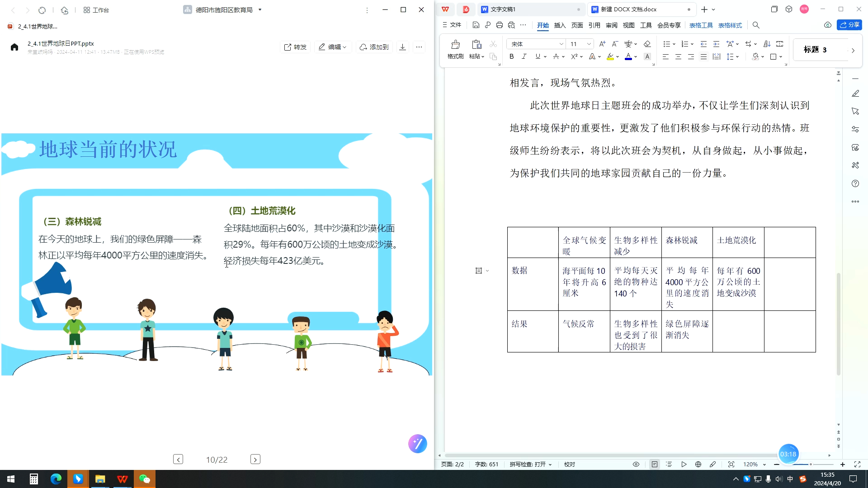Click the 编辑 edit button above the slide

(333, 47)
